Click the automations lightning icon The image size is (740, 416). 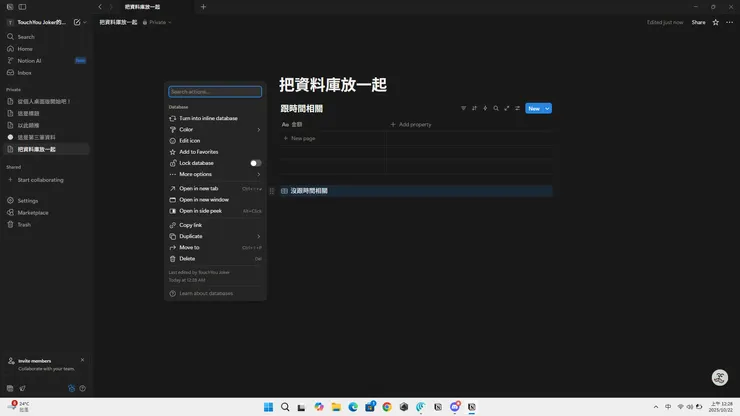tap(485, 108)
